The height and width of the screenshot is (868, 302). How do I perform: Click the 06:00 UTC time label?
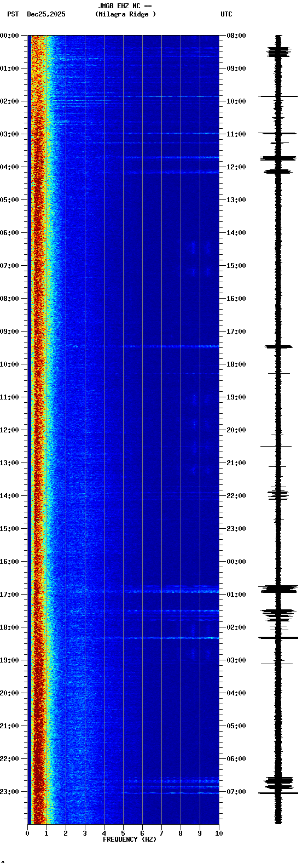click(x=236, y=759)
